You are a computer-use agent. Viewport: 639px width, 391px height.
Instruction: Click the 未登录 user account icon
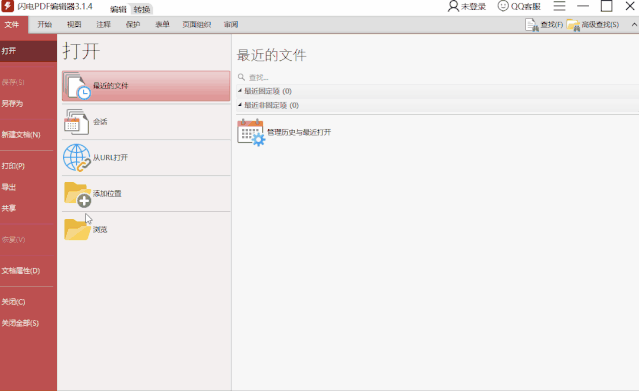[x=453, y=6]
